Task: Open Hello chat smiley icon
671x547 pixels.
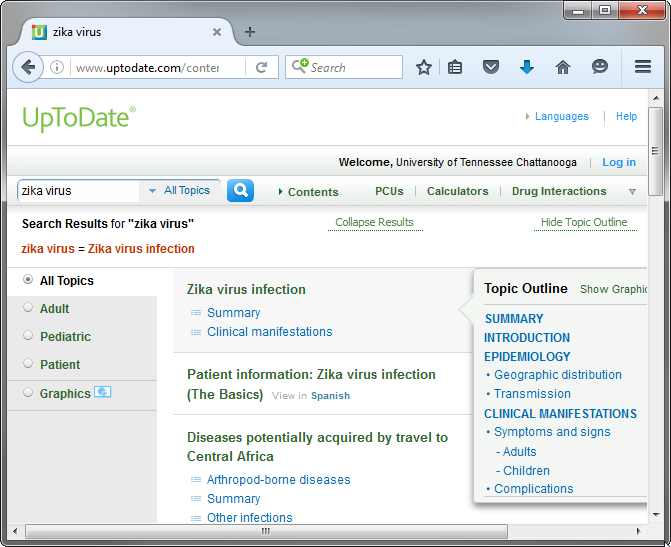Action: coord(600,66)
